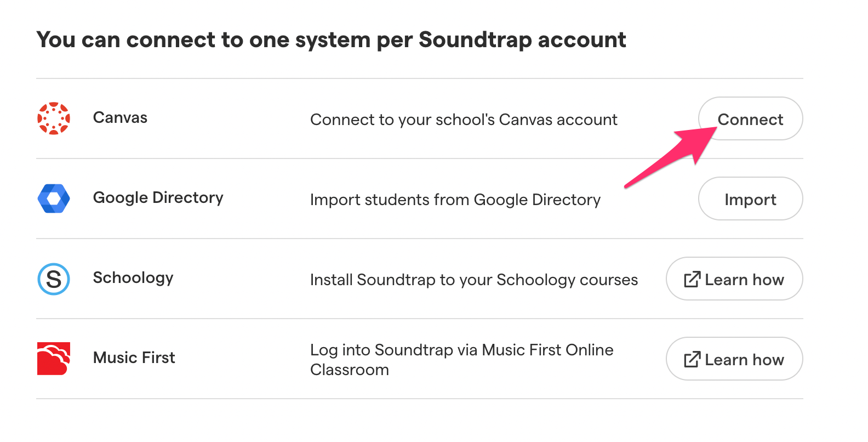The image size is (868, 442).
Task: Click "Connect to your school's Canvas account" text
Action: point(464,120)
